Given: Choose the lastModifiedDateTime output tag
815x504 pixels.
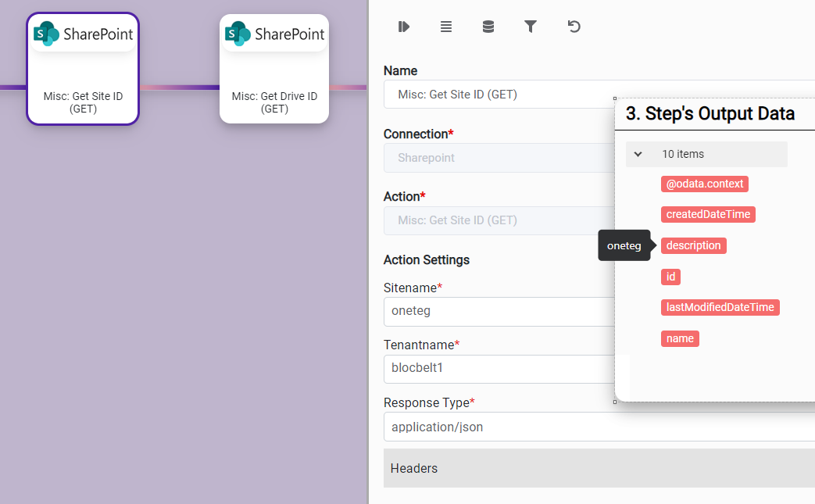Looking at the screenshot, I should [x=720, y=308].
